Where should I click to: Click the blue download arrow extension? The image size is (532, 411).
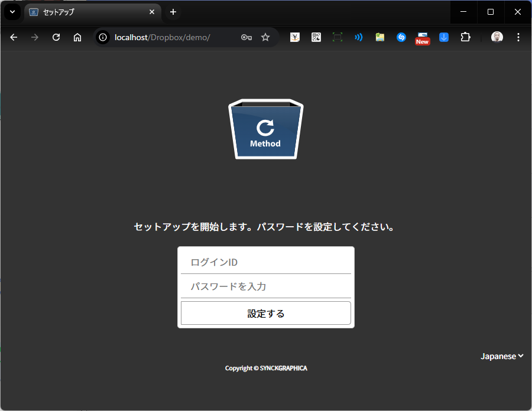[444, 37]
